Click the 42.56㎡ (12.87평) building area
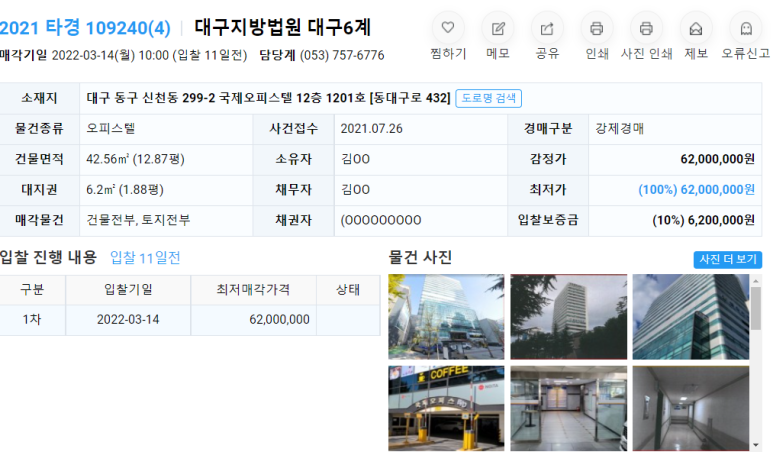Image resolution: width=773 pixels, height=468 pixels. (136, 159)
